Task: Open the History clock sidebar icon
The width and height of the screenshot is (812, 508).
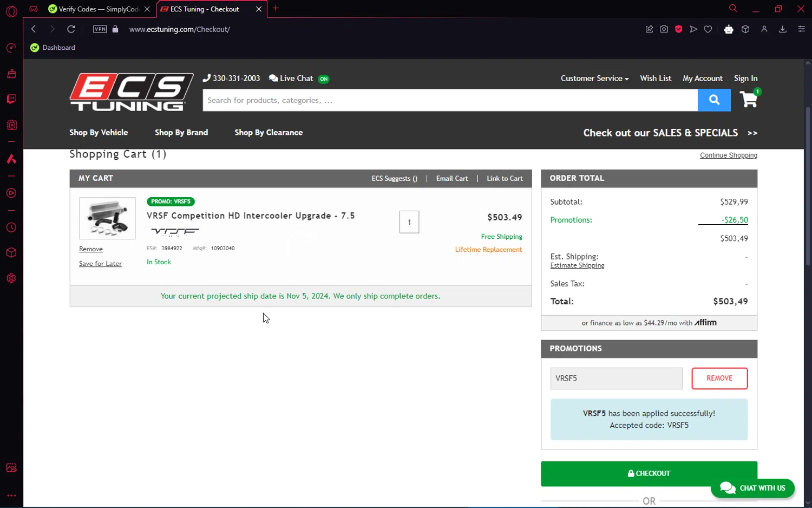Action: (x=11, y=228)
